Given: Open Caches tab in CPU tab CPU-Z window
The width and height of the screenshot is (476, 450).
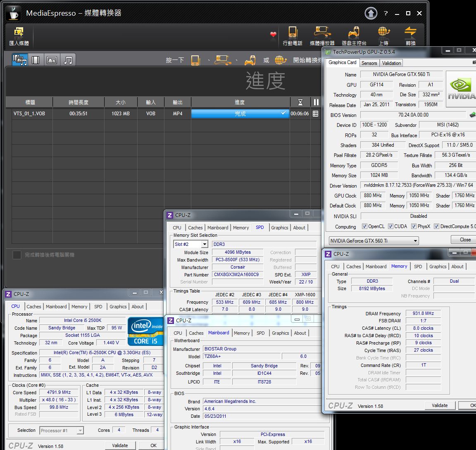Looking at the screenshot, I should (x=34, y=307).
